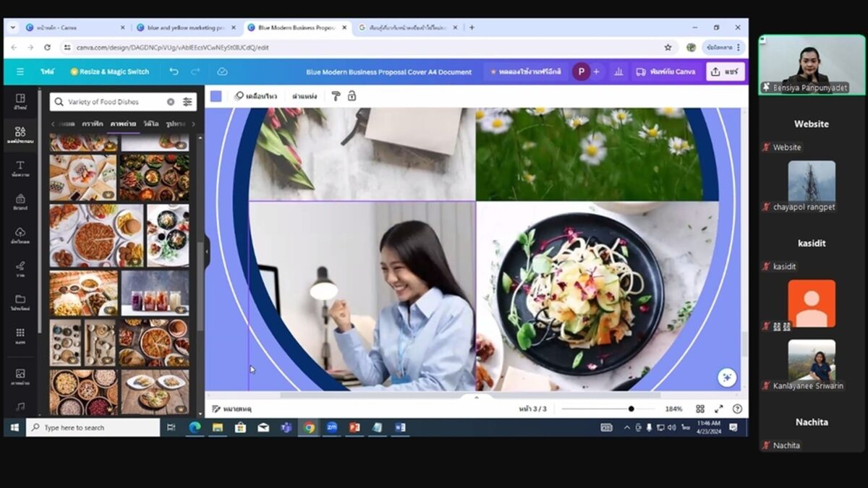Image resolution: width=868 pixels, height=488 pixels.
Task: Expand the pages drawer chevron
Action: [476, 397]
